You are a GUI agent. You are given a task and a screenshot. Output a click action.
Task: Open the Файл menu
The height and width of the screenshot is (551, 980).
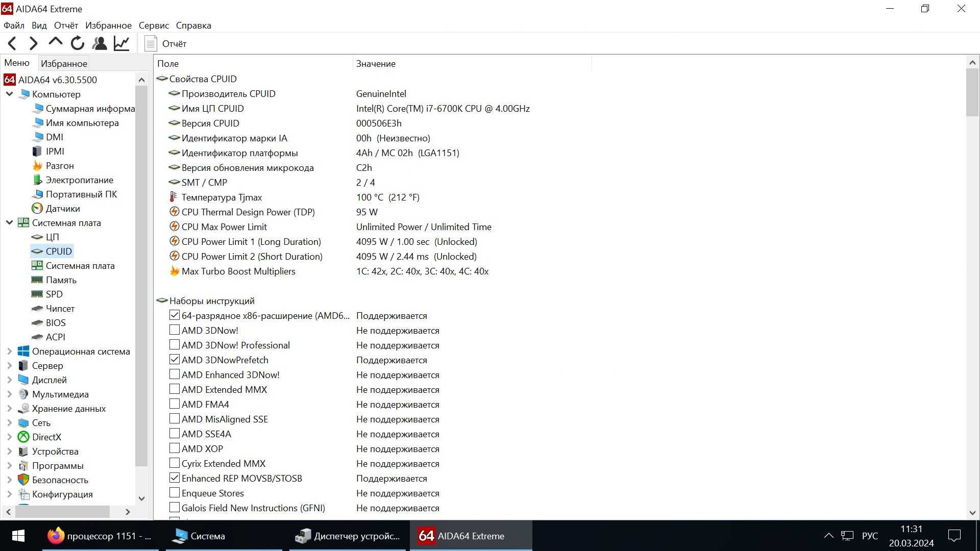click(14, 26)
